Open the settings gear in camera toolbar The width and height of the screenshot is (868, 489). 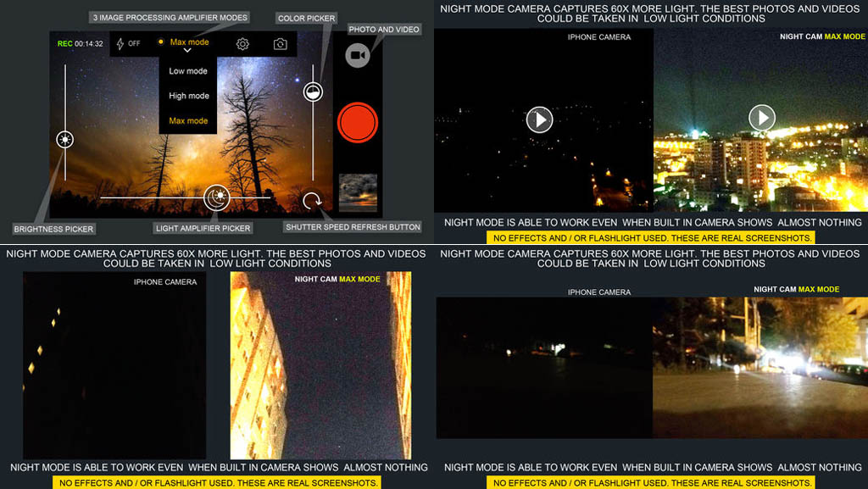242,44
